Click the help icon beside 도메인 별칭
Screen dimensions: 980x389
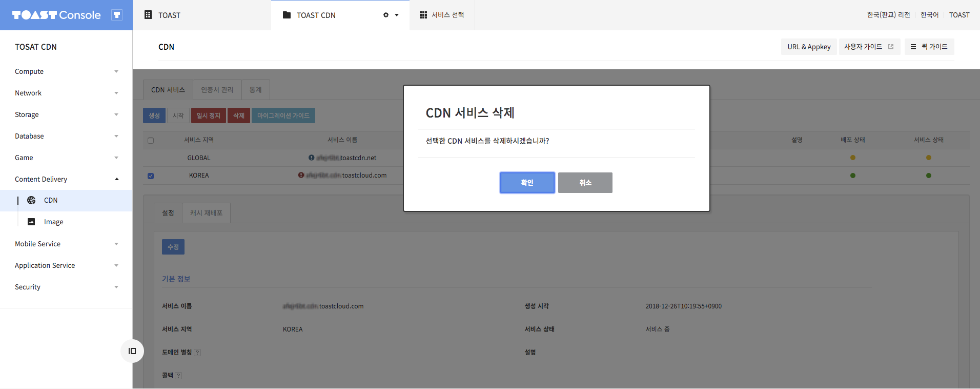pyautogui.click(x=197, y=353)
